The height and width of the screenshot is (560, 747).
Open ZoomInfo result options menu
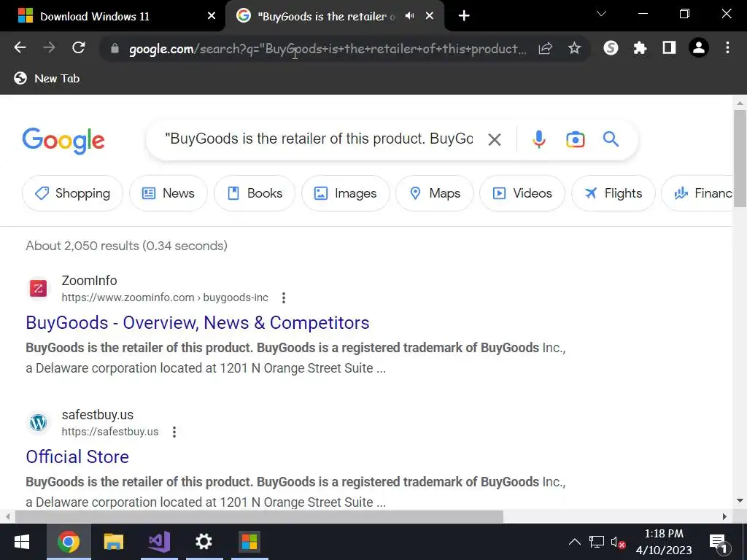284,297
